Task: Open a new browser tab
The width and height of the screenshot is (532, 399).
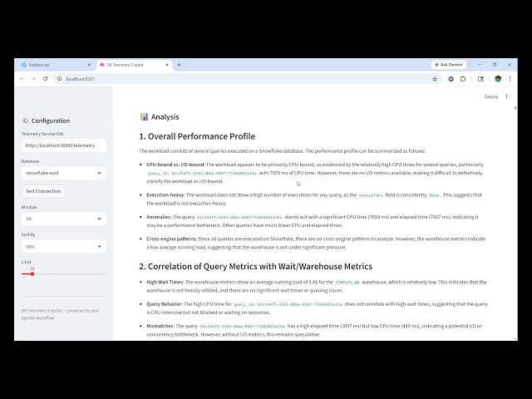Action: [x=179, y=65]
